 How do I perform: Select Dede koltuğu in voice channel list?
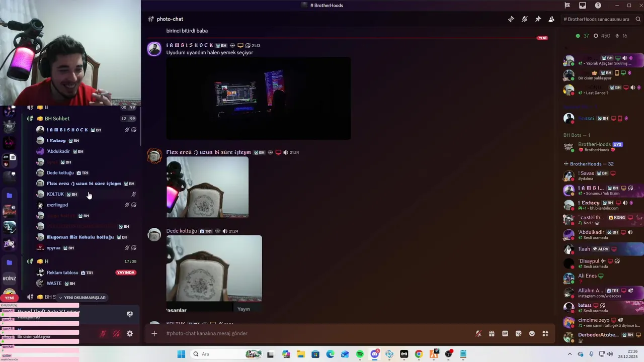click(x=87, y=172)
